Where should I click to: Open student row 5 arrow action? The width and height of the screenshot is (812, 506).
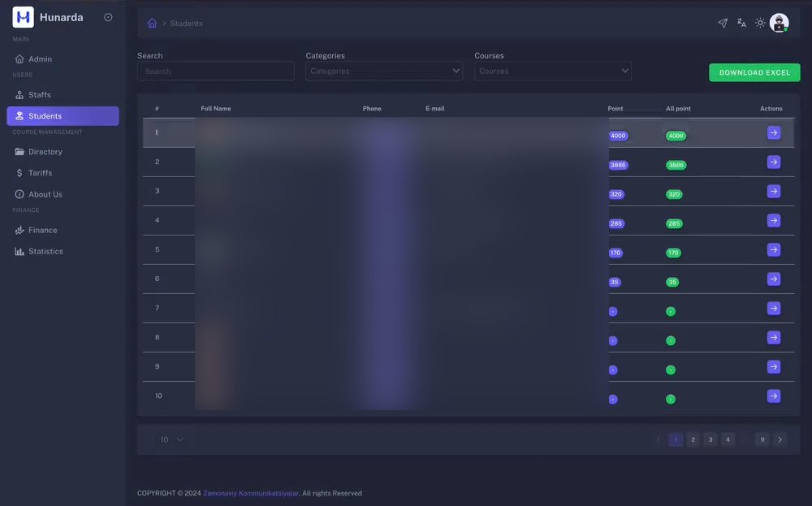[774, 249]
